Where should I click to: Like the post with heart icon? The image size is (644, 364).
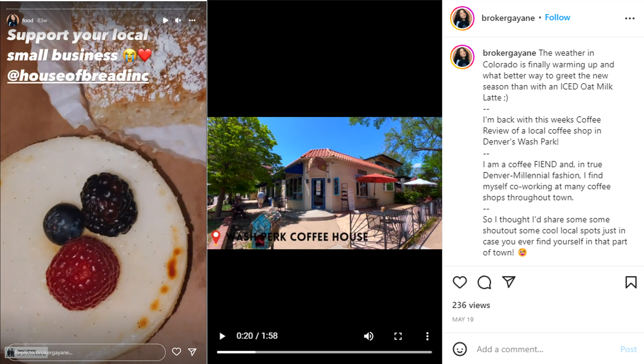tap(460, 282)
